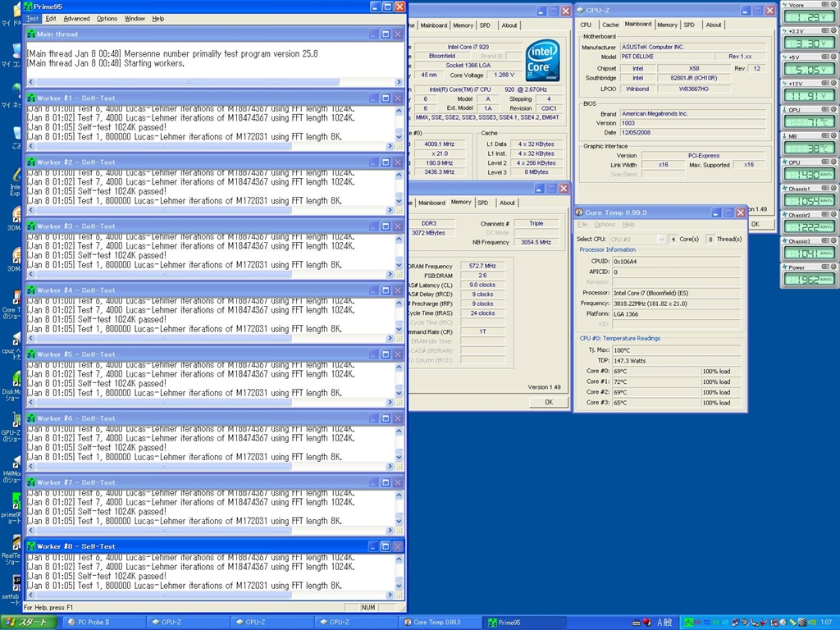Click the Core Temp 72 degree tray reading
840x630 pixels.
tap(706, 623)
